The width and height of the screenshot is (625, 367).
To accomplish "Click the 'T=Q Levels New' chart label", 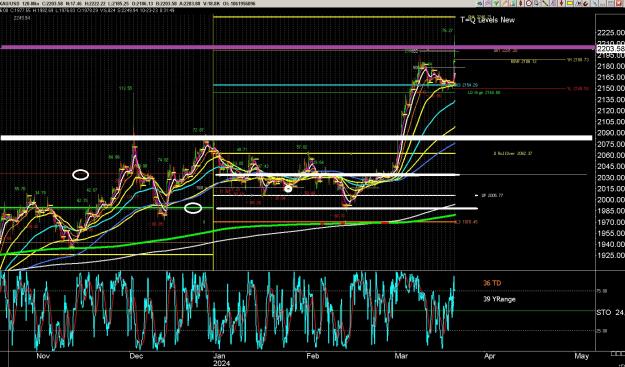I will pos(487,20).
